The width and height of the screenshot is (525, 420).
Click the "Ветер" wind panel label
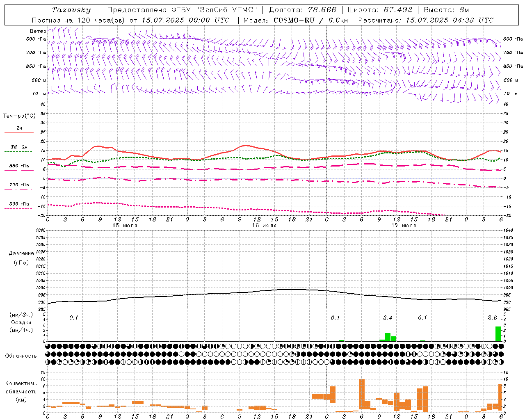(38, 31)
